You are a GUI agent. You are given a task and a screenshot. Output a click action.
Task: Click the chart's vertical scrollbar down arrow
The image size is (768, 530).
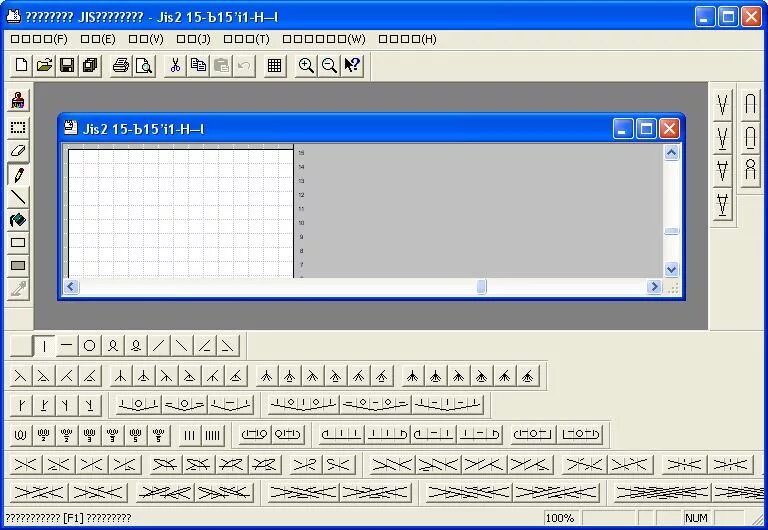(x=671, y=269)
